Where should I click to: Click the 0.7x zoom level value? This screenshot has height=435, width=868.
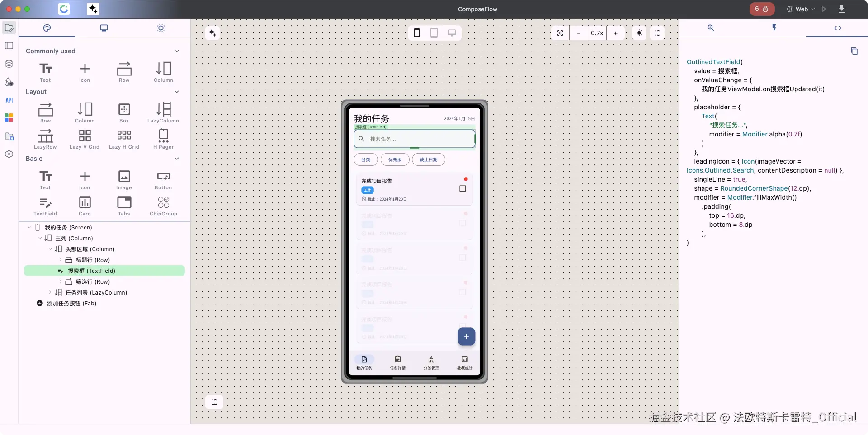click(597, 33)
